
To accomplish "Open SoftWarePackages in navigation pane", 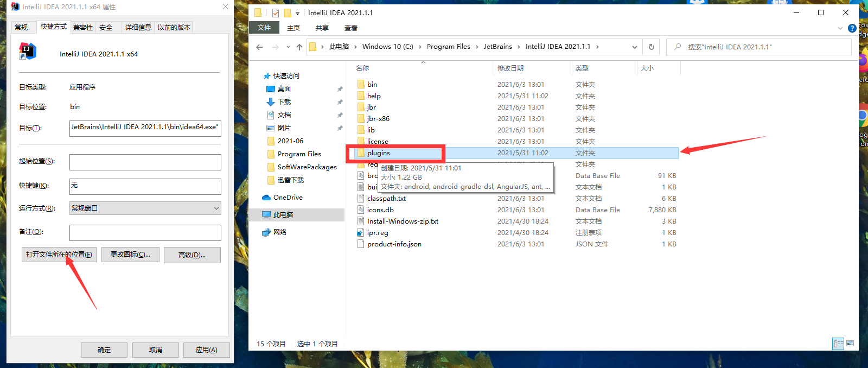I will [302, 167].
